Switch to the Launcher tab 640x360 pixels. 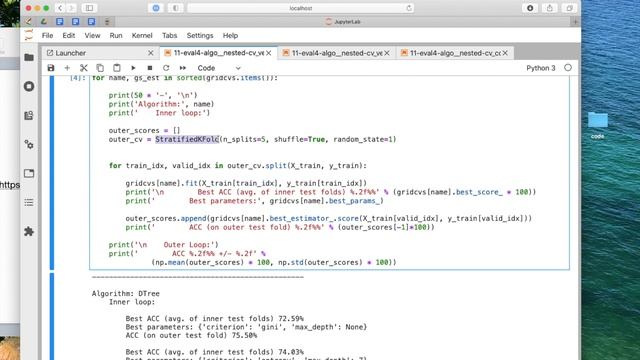(x=100, y=53)
